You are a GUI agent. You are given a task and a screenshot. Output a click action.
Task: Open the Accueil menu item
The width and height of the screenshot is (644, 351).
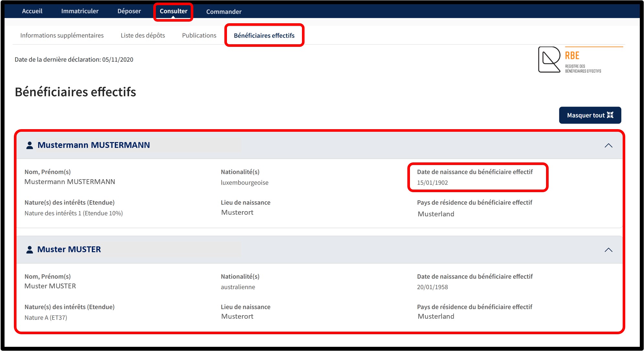pos(32,11)
